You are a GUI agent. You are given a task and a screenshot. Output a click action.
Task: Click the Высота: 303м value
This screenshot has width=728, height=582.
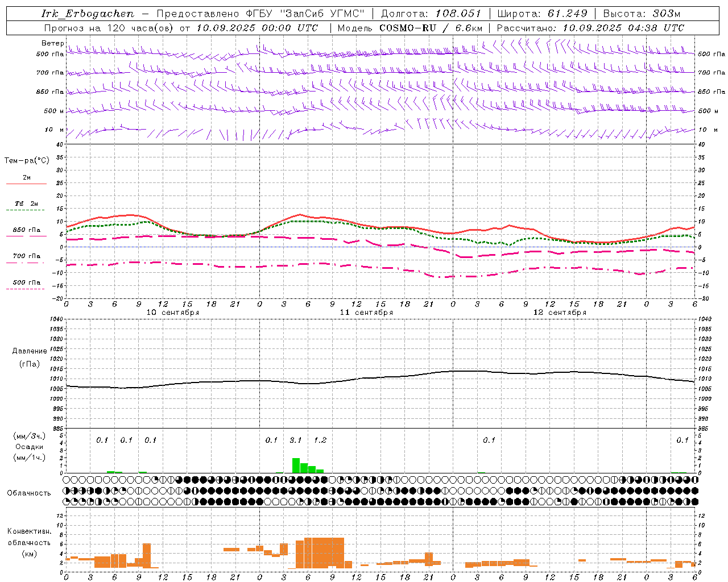[x=642, y=14]
